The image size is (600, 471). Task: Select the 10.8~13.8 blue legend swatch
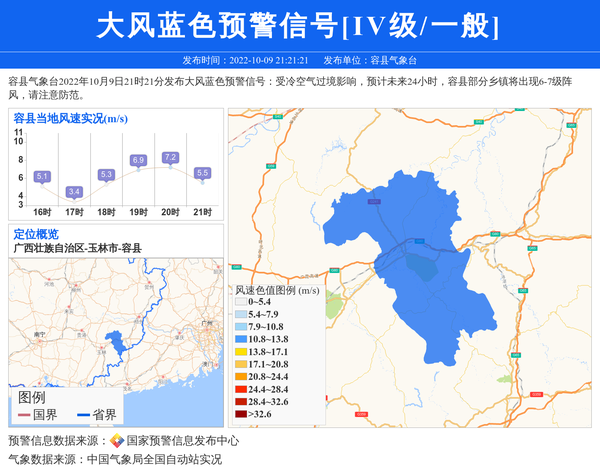(x=240, y=340)
